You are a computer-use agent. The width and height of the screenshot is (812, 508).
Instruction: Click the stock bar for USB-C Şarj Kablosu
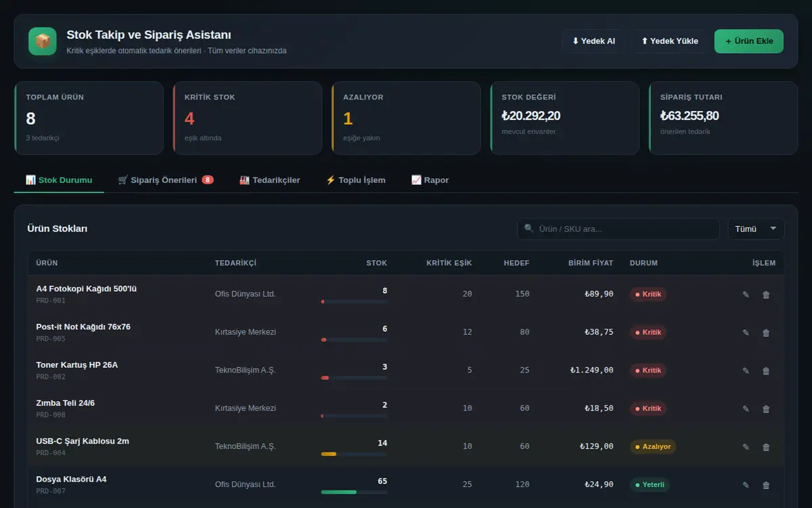354,454
